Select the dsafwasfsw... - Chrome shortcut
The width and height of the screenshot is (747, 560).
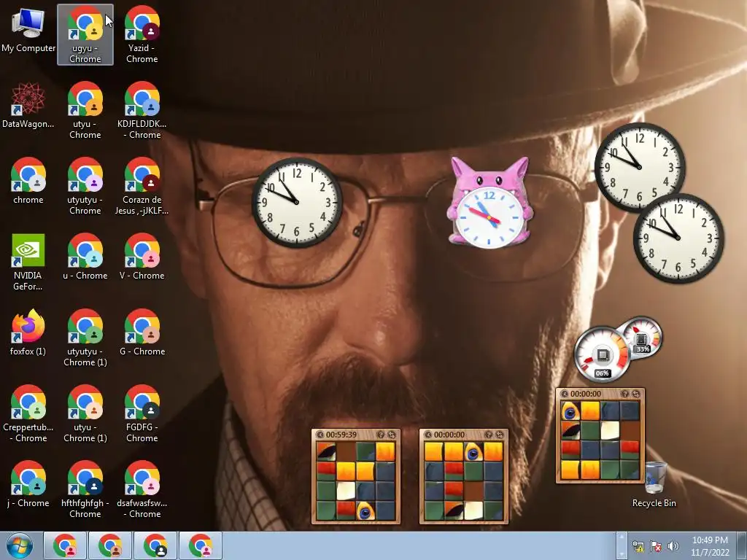(x=142, y=489)
